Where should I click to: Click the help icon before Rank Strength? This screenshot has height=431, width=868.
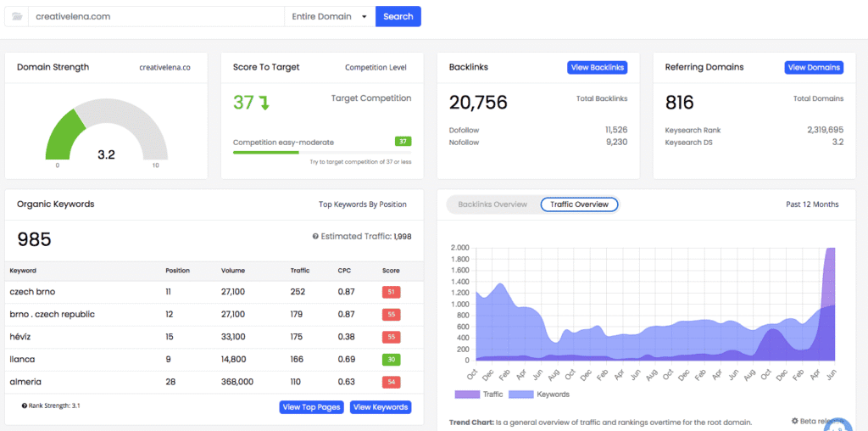coord(25,406)
